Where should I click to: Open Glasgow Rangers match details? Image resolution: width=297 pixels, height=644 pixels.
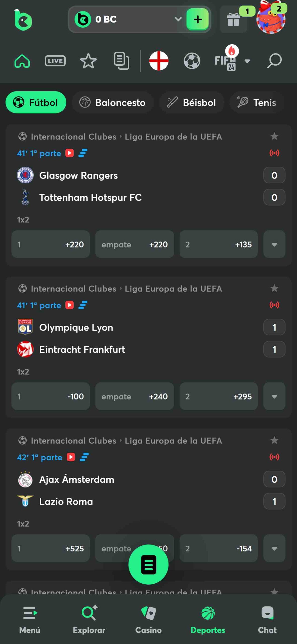click(78, 175)
